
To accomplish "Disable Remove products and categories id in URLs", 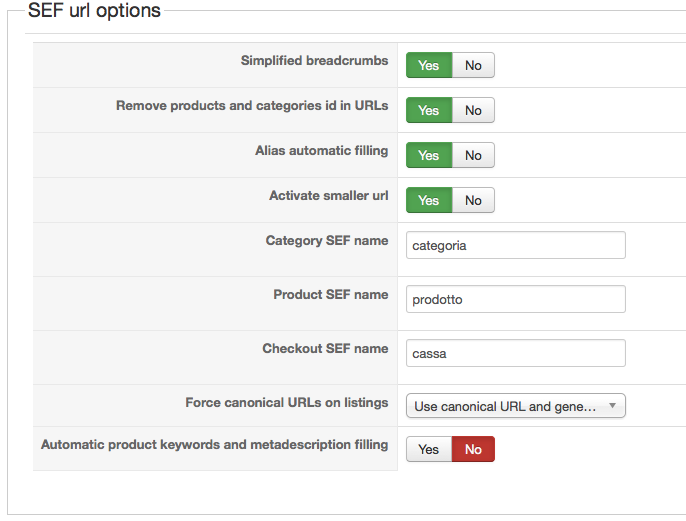I will pyautogui.click(x=473, y=110).
